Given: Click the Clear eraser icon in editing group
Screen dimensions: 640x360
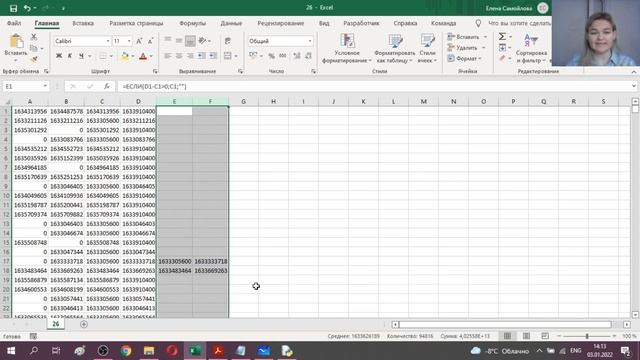Looking at the screenshot, I should click(x=502, y=58).
